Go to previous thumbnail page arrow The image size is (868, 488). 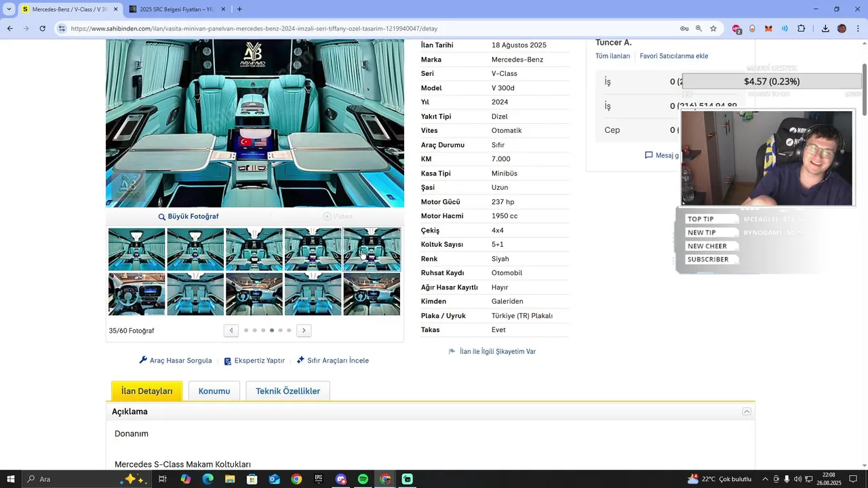pos(231,330)
